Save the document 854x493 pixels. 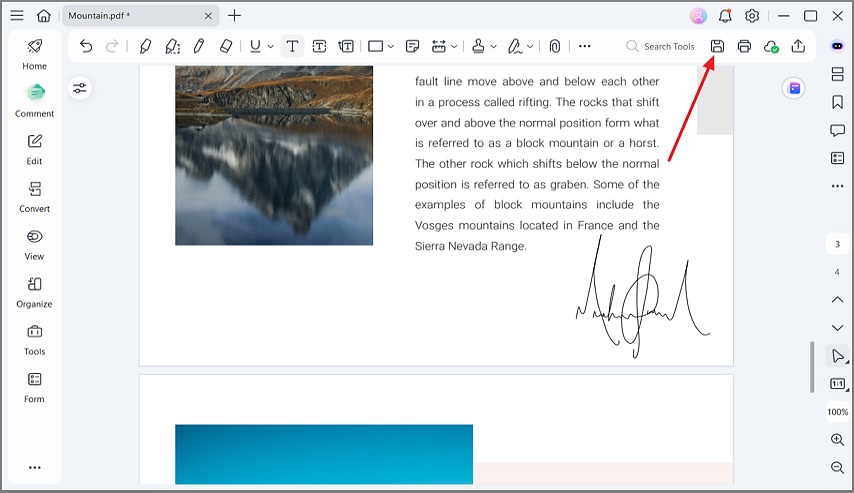click(x=717, y=46)
